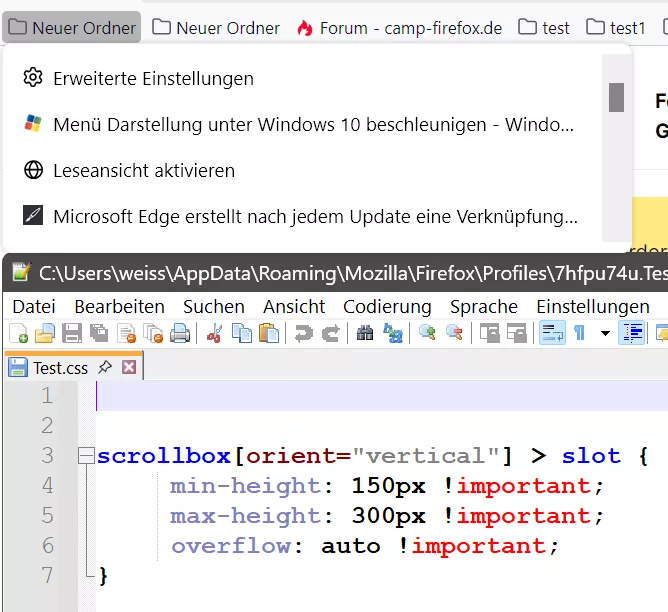668x612 pixels.
Task: Collapse the scrollbox code block fold marker
Action: pos(86,456)
